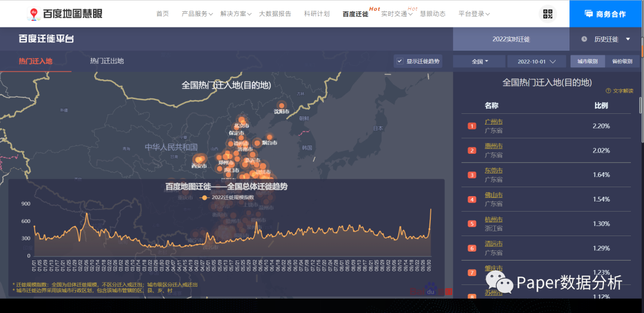Select the 热门迁出地 tab
This screenshot has height=313, width=644.
(107, 61)
